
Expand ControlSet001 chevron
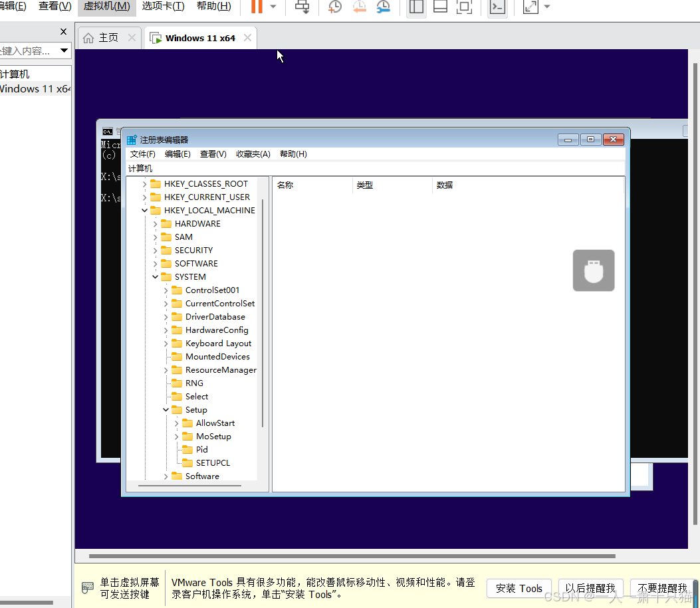[x=166, y=290]
